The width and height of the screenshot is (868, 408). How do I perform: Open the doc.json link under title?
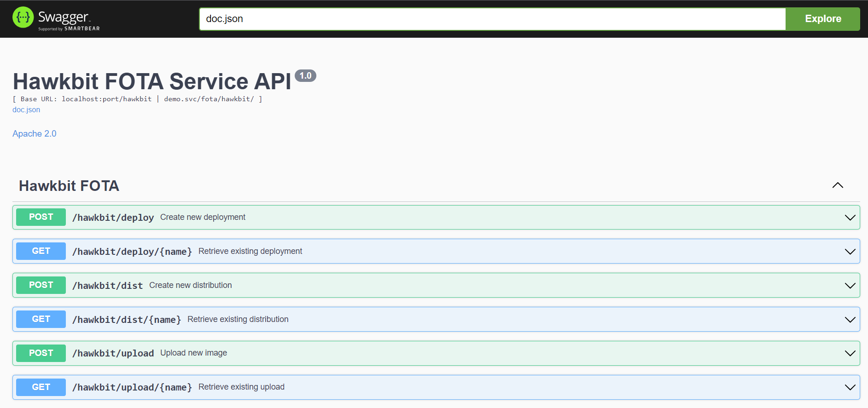point(26,110)
